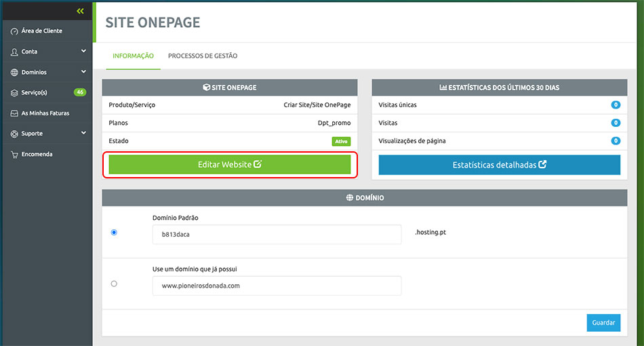Image resolution: width=644 pixels, height=346 pixels.
Task: Click the Domínios globe icon in sidebar
Action: click(14, 73)
